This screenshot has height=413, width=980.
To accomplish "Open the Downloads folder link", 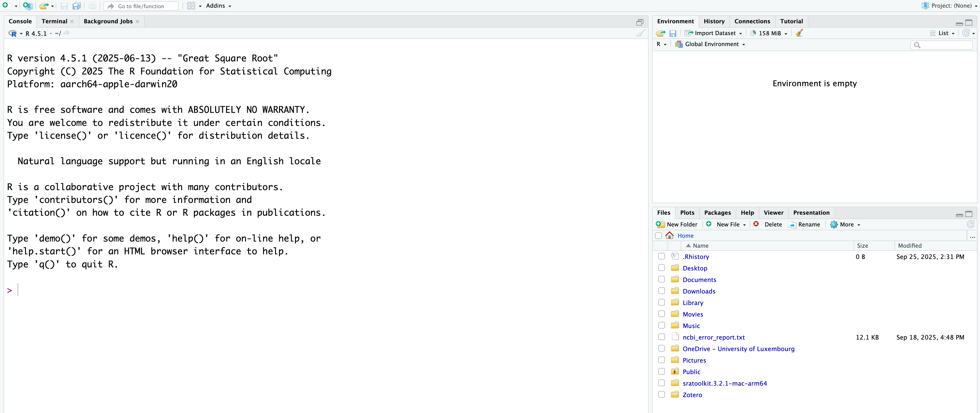I will tap(698, 291).
